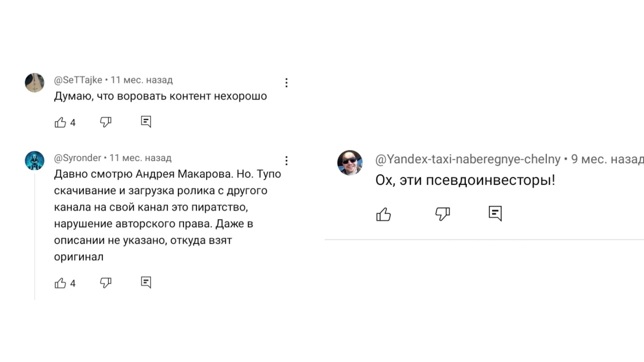Open @SeTTajke profile avatar
Image resolution: width=644 pixels, height=362 pixels.
point(35,83)
